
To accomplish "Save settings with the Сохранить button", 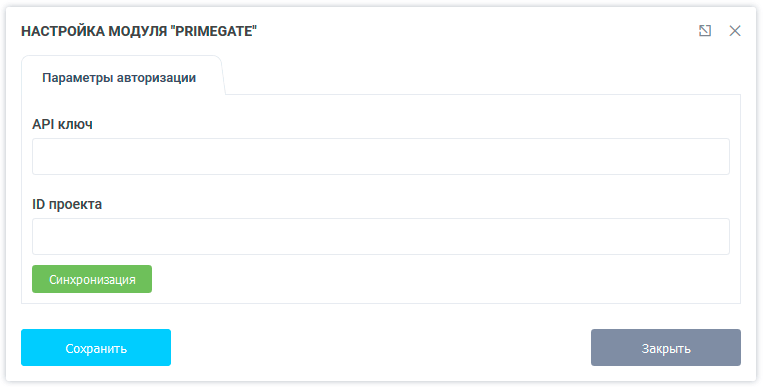I will pyautogui.click(x=96, y=348).
